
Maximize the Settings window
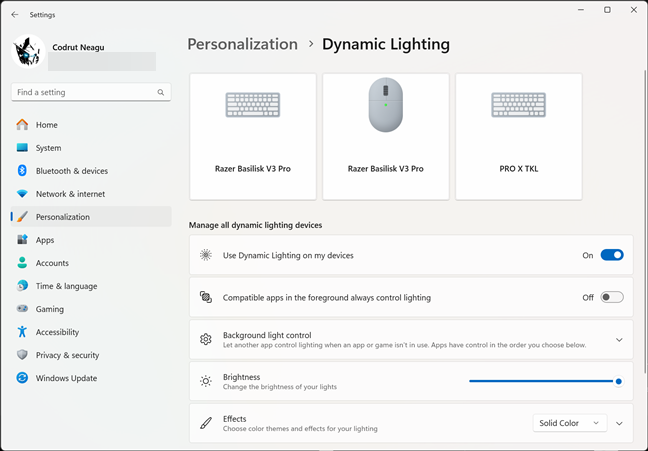tap(607, 10)
